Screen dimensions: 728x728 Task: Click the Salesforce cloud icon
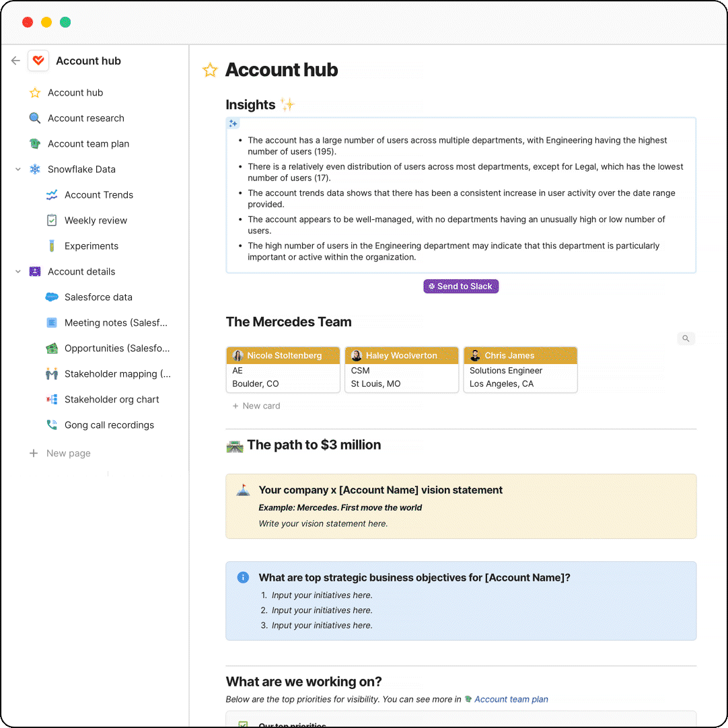[52, 297]
